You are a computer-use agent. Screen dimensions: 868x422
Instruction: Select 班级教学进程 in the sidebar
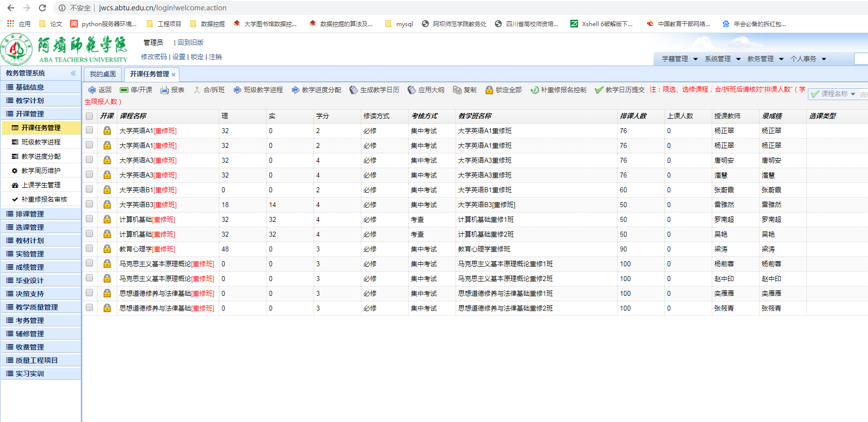coord(41,142)
